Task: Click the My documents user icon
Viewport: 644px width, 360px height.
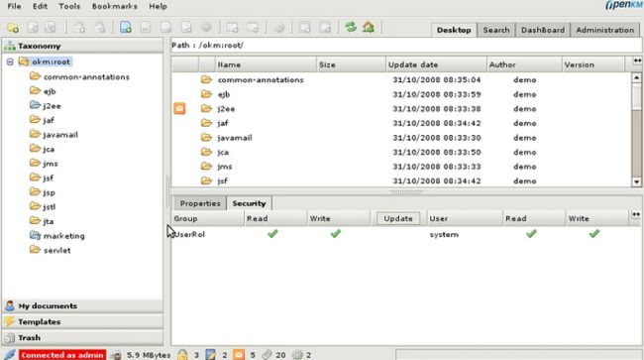Action: click(10, 305)
